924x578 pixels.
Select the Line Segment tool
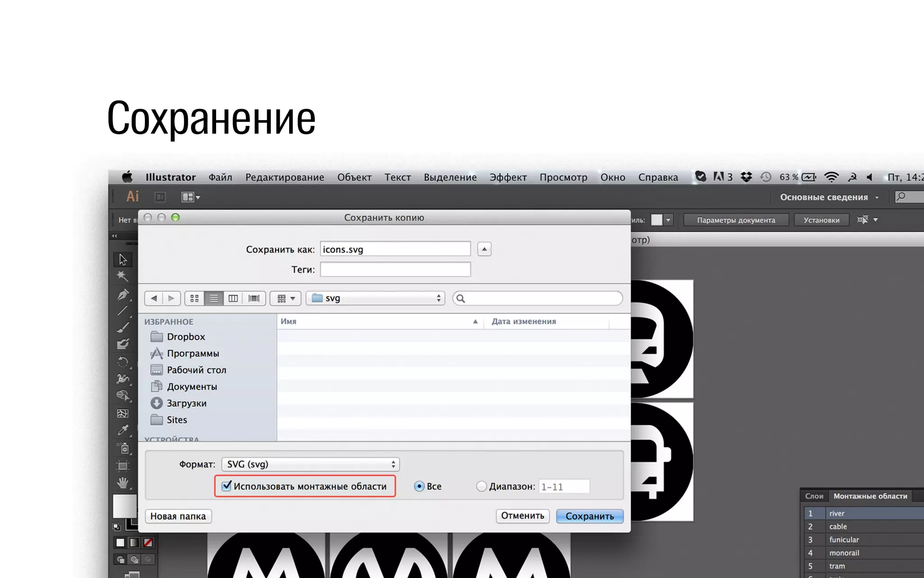coord(123,311)
